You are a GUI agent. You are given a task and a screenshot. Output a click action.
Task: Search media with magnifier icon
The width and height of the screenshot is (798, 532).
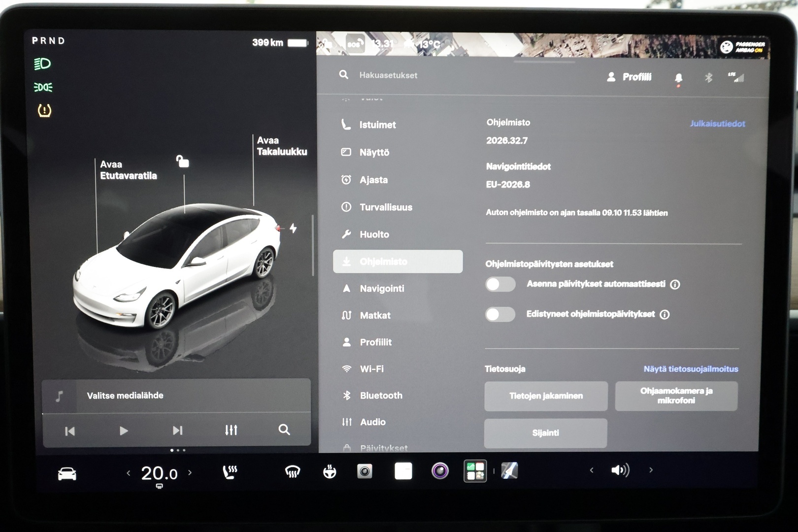point(284,430)
